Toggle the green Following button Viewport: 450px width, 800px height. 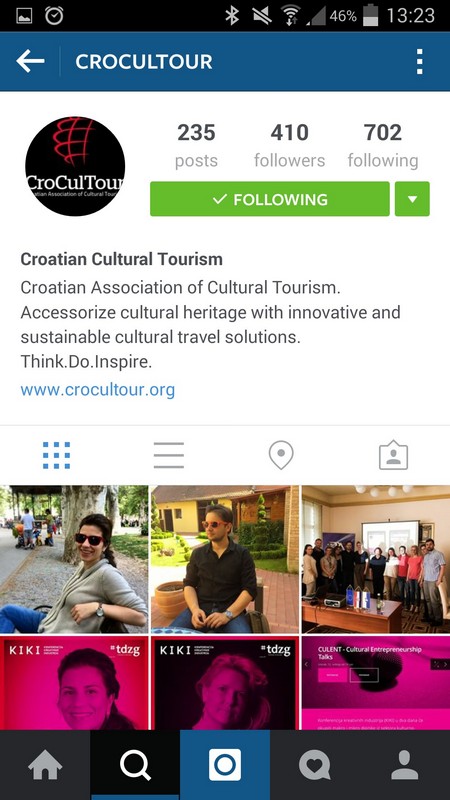269,199
